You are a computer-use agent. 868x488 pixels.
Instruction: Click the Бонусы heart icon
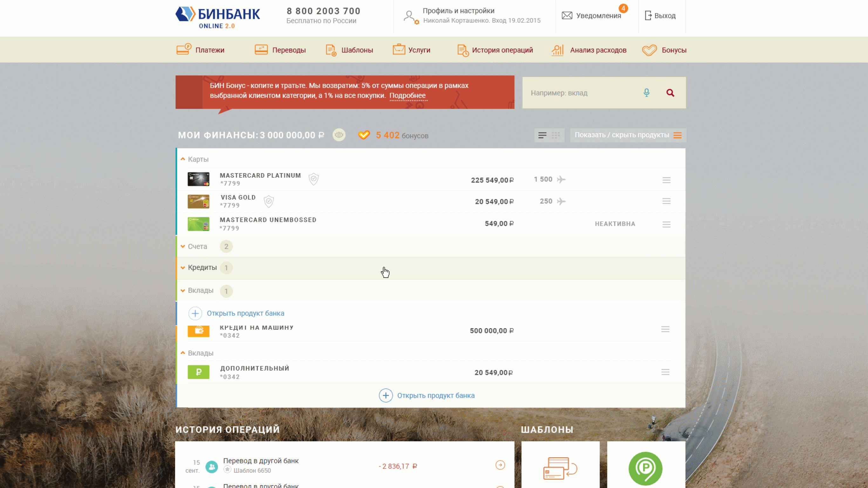(x=649, y=50)
